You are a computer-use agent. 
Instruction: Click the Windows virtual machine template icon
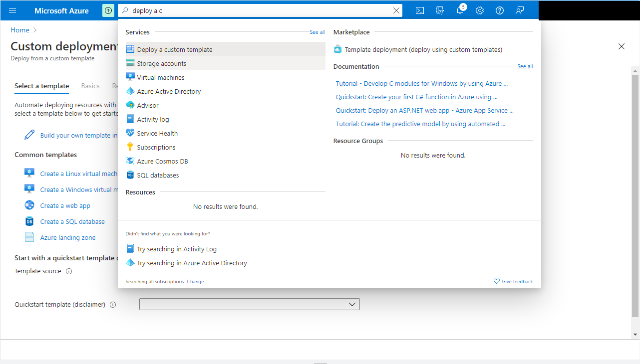coord(29,189)
